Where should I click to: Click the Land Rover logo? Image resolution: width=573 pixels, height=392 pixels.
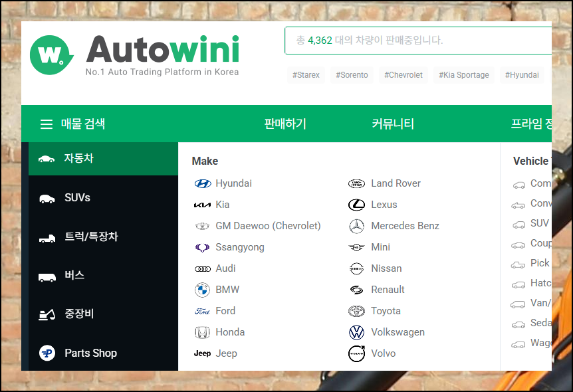357,184
